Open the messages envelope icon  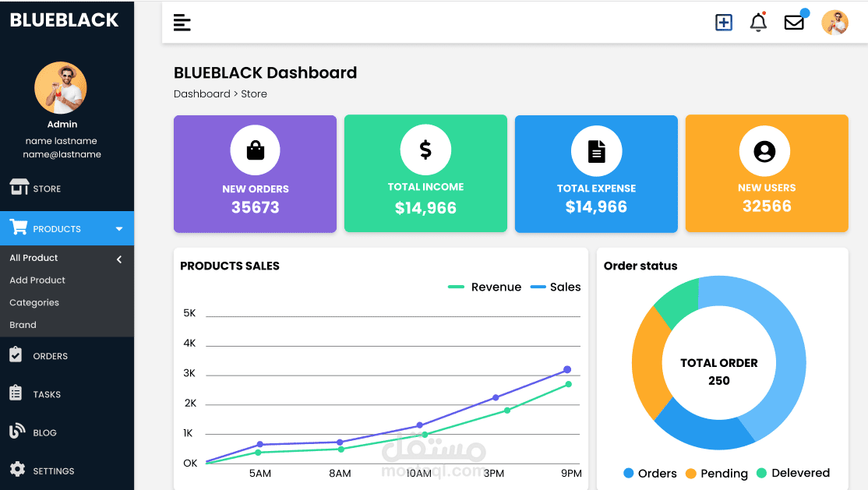794,22
